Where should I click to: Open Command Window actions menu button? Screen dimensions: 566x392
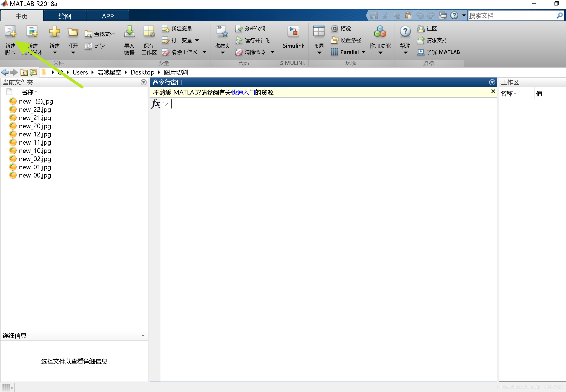tap(492, 82)
